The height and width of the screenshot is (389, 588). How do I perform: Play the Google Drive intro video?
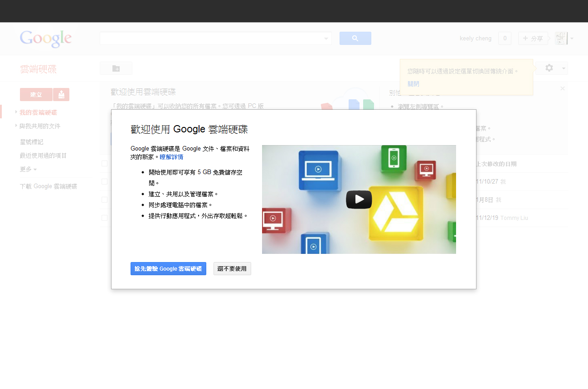coord(359,199)
